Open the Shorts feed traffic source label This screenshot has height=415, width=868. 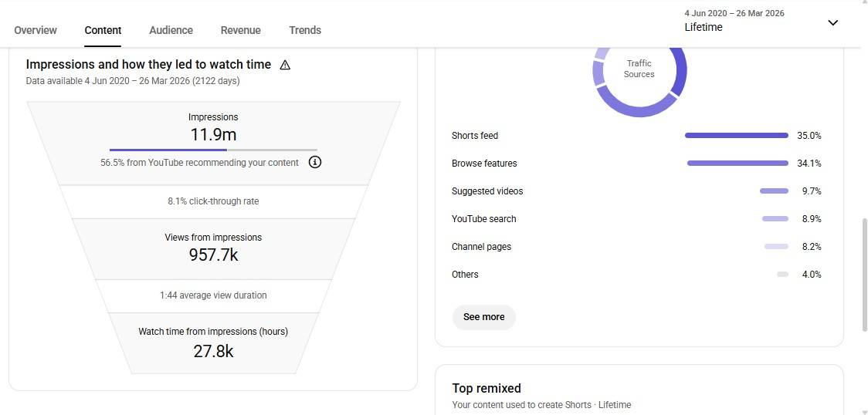(x=475, y=136)
